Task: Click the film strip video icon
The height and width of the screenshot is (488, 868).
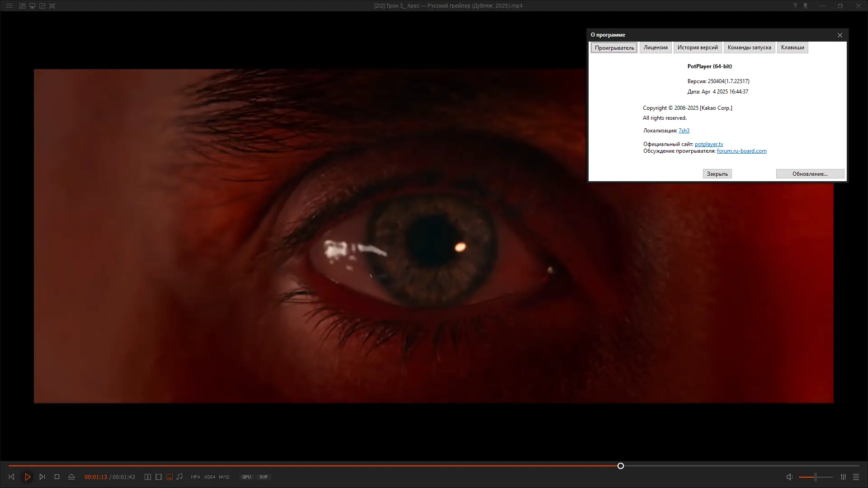Action: click(159, 477)
